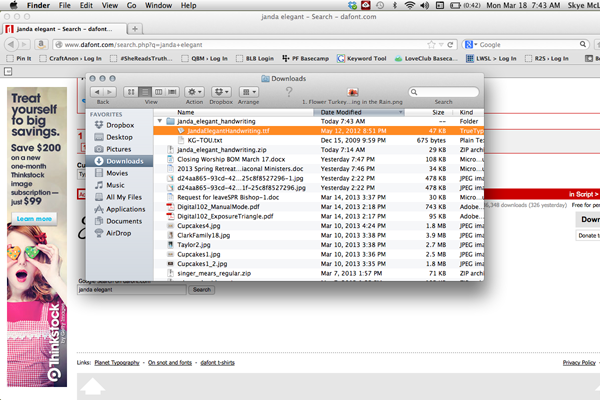Switch Finder to list view
This screenshot has height=400, width=600.
pyautogui.click(x=145, y=92)
